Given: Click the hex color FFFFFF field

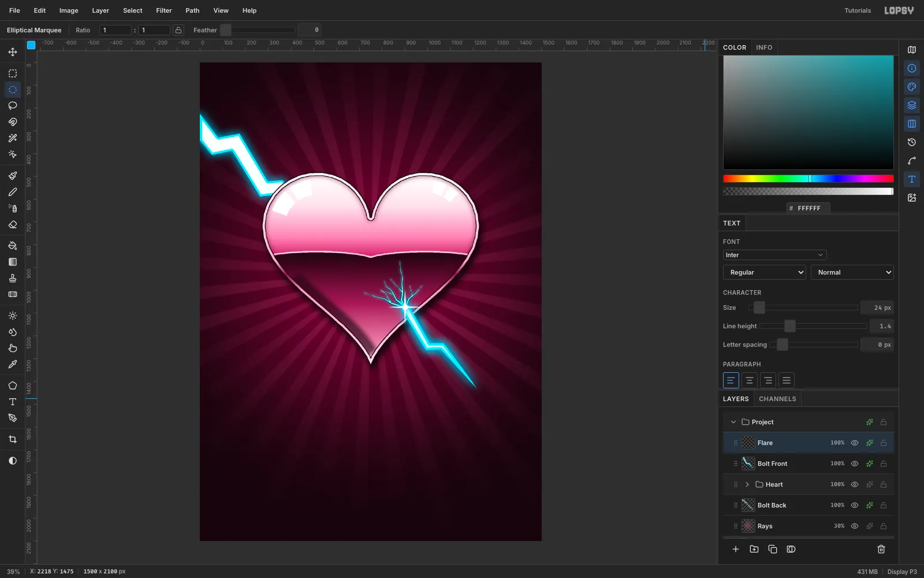Looking at the screenshot, I should 808,208.
